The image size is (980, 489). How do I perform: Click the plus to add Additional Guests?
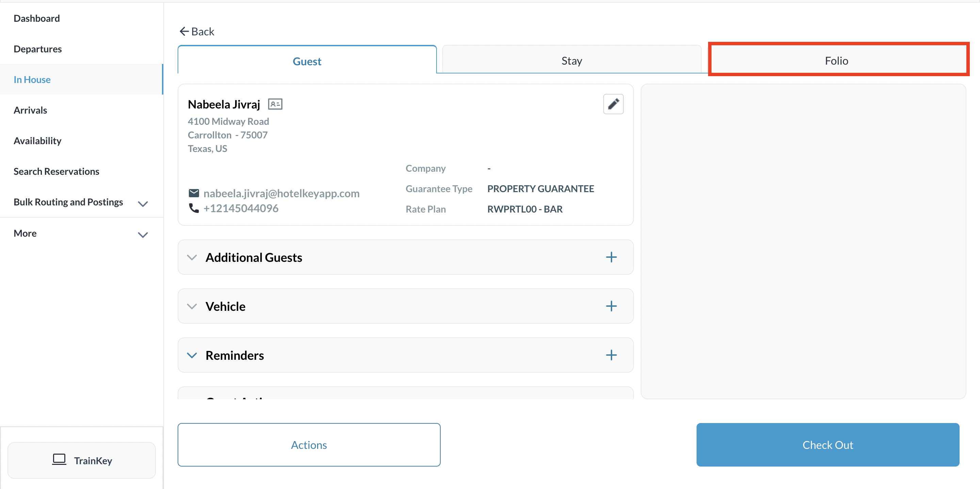611,257
